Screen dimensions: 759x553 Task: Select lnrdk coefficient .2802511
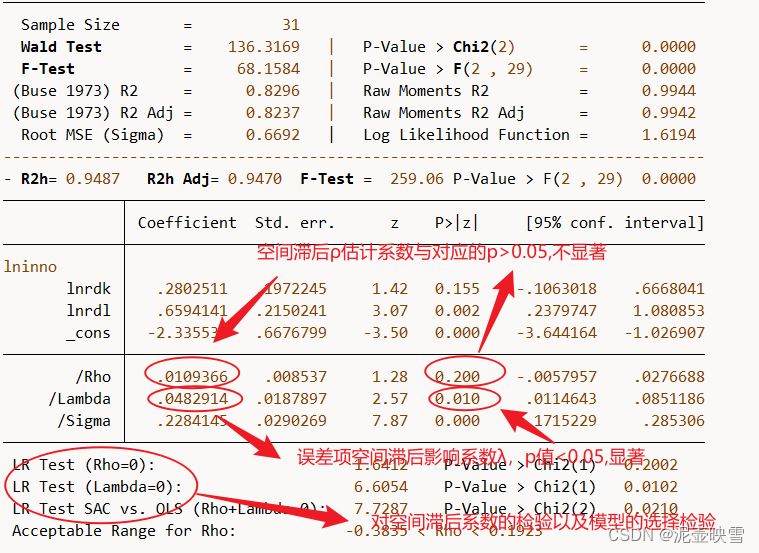[x=192, y=289]
